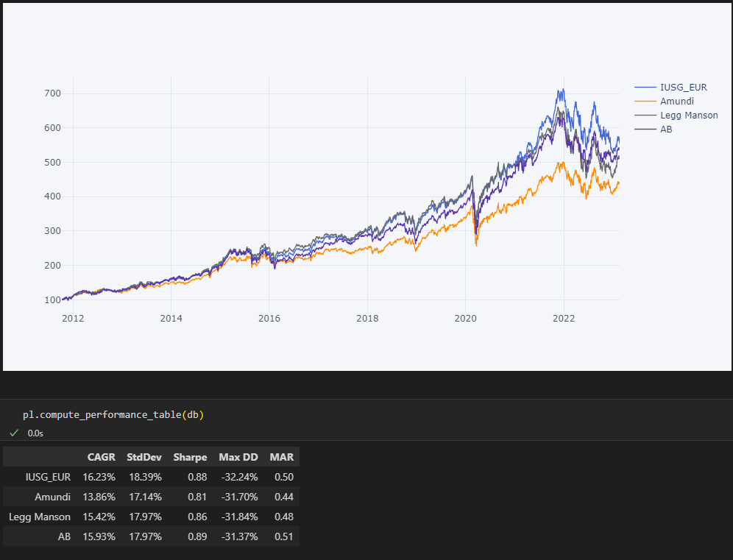This screenshot has height=560, width=733.
Task: Select the StdDev column header
Action: [x=144, y=457]
